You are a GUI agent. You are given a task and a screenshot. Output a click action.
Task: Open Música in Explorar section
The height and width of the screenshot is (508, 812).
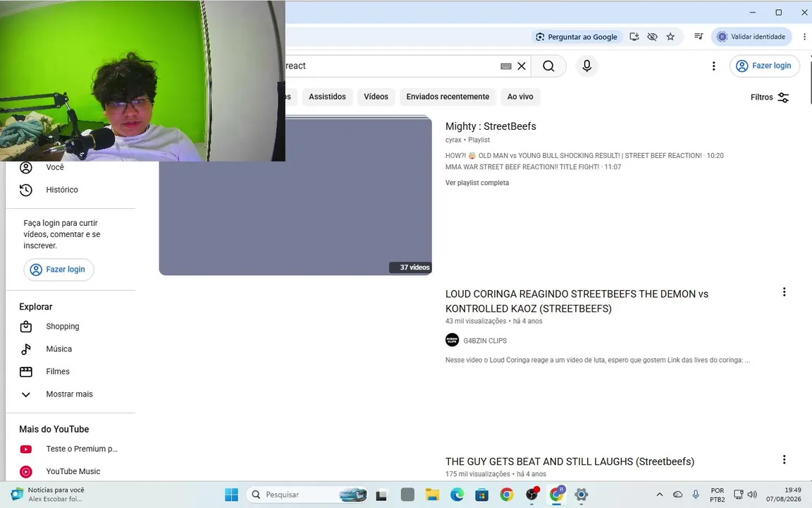click(71, 349)
